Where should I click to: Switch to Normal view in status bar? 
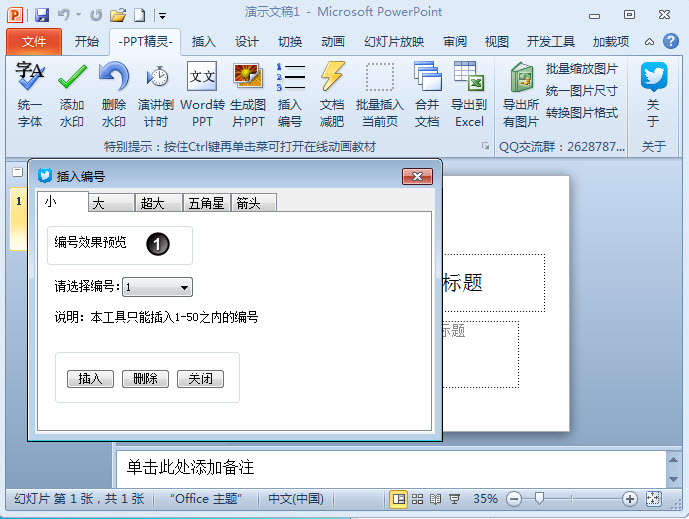[x=399, y=499]
